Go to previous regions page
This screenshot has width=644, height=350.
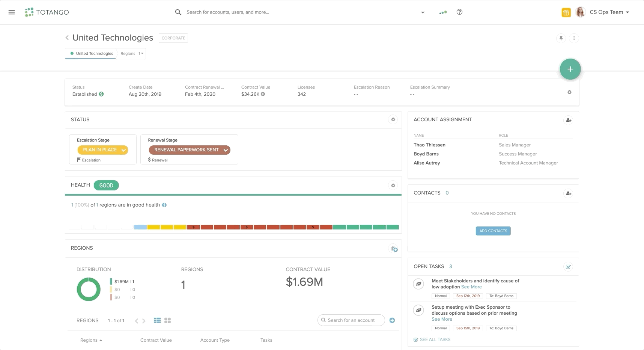tap(137, 321)
